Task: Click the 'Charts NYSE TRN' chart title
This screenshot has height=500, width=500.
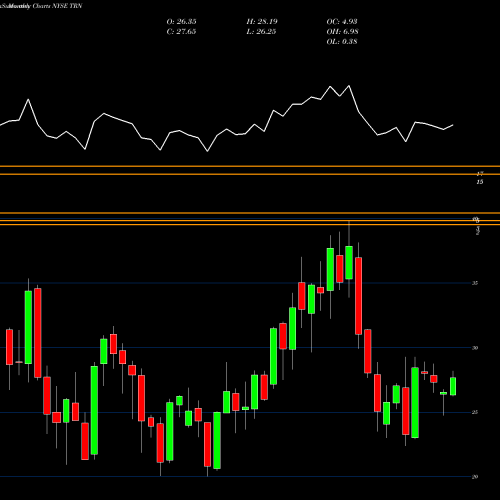Action: click(57, 6)
